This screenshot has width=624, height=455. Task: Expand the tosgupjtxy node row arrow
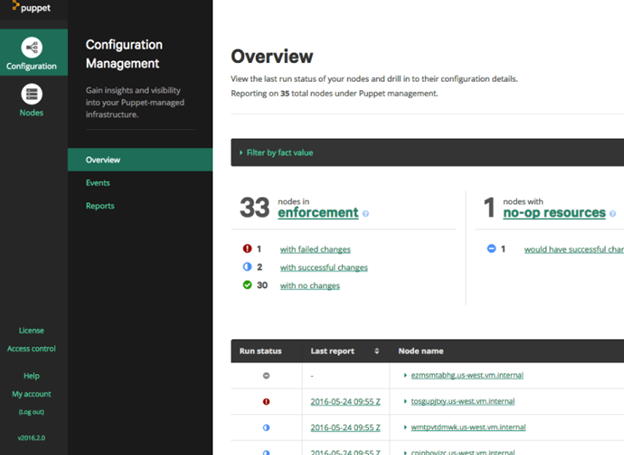[405, 401]
